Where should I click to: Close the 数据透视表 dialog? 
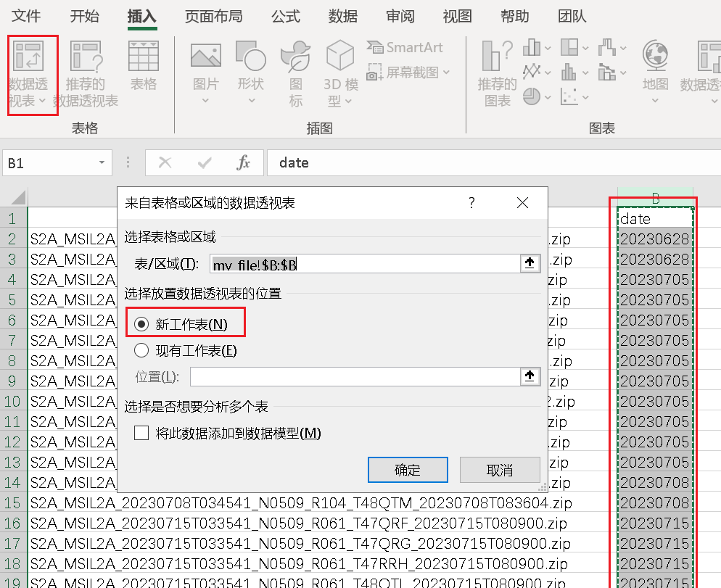click(522, 203)
